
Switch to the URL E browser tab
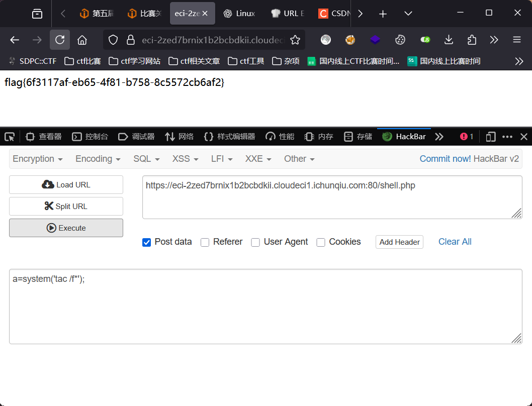[288, 14]
